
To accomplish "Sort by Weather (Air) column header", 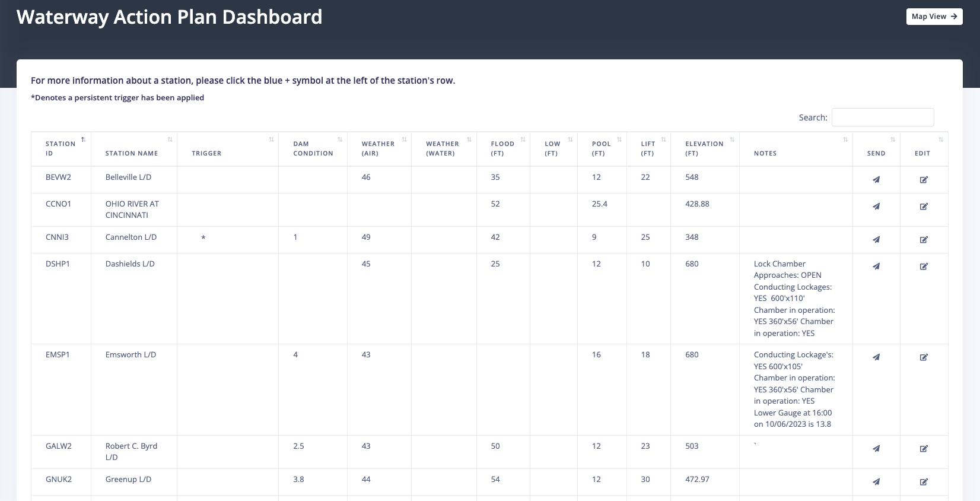I will tap(378, 148).
